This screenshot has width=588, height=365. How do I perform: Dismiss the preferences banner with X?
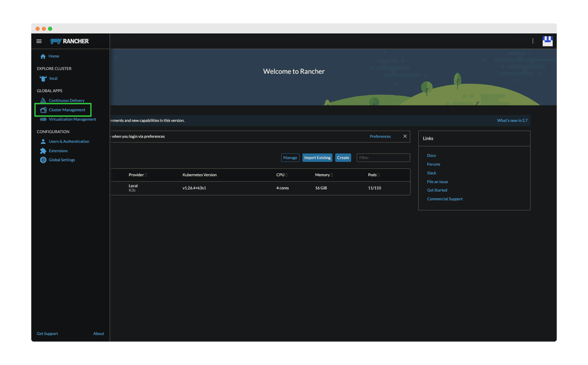(405, 136)
